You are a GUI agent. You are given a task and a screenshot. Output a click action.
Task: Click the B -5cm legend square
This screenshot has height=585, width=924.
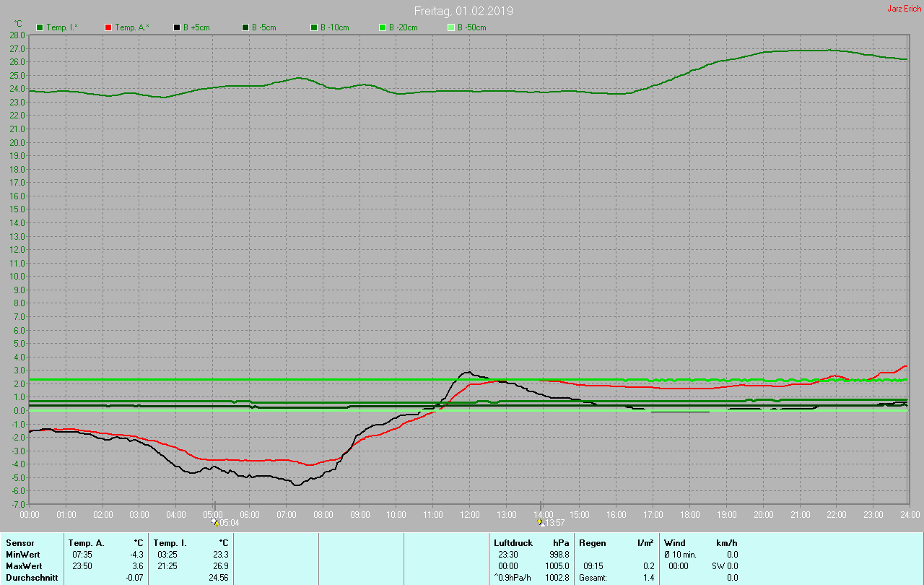245,27
